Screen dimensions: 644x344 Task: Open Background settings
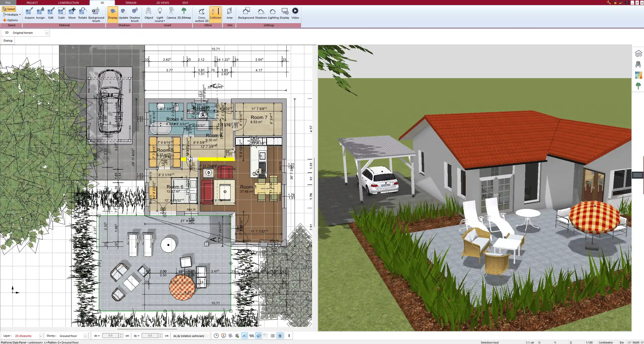tap(246, 14)
